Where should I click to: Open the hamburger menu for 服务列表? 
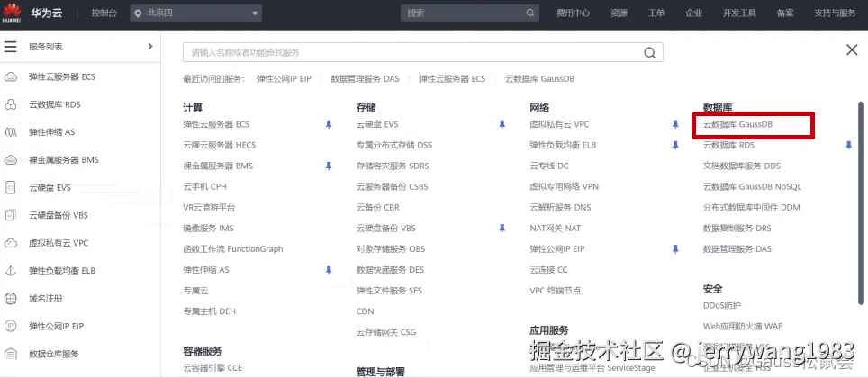11,47
